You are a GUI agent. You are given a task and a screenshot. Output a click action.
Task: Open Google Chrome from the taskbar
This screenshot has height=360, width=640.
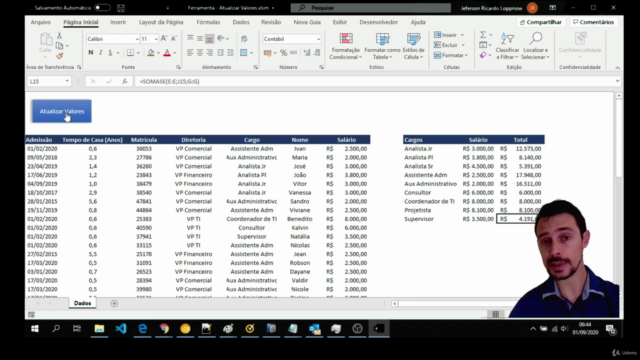(x=164, y=329)
